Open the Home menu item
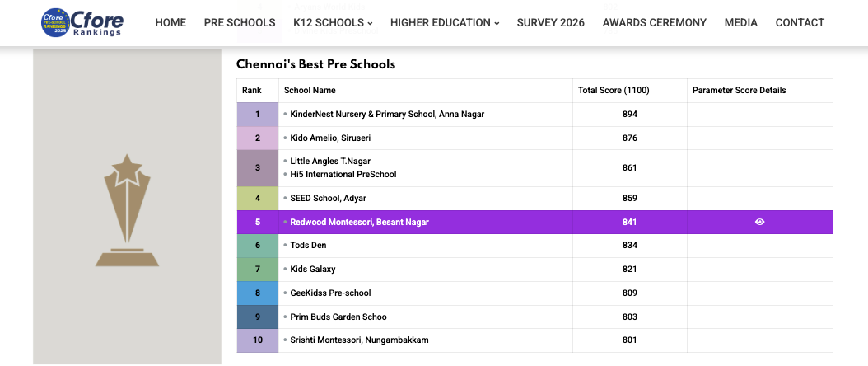The height and width of the screenshot is (366, 868). point(170,23)
